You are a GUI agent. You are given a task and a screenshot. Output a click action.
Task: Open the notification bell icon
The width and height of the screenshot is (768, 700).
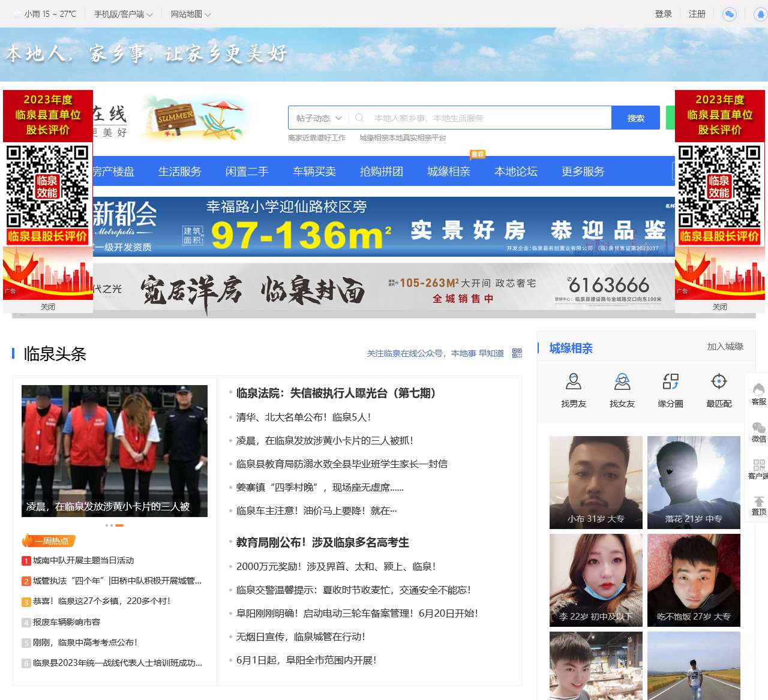pos(761,14)
